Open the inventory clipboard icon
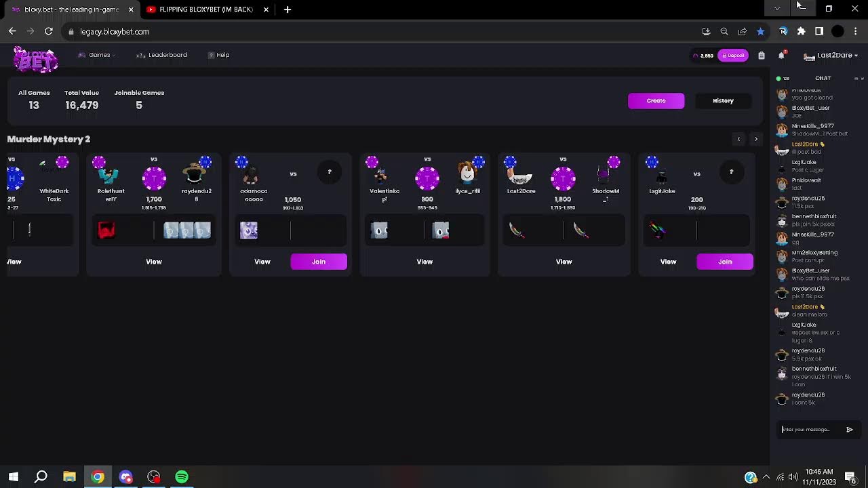The height and width of the screenshot is (488, 868). (762, 56)
